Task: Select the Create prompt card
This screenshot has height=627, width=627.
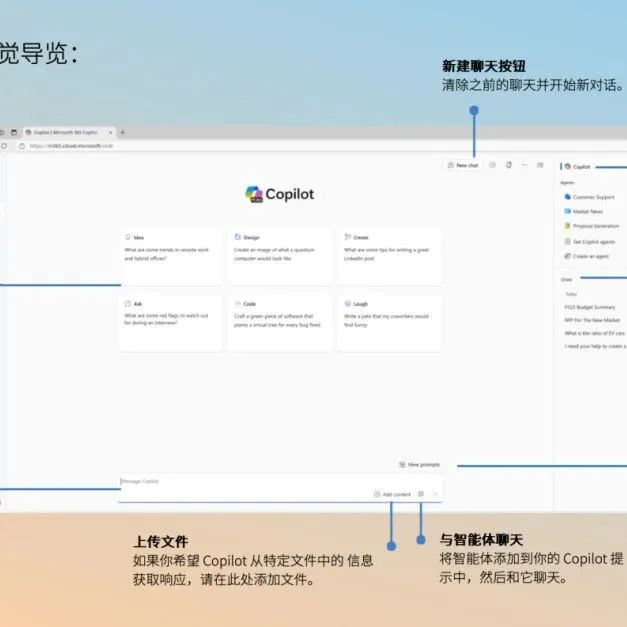Action: [390, 257]
